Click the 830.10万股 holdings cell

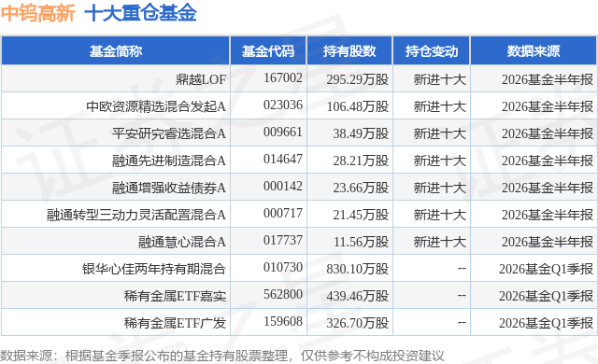click(x=357, y=269)
